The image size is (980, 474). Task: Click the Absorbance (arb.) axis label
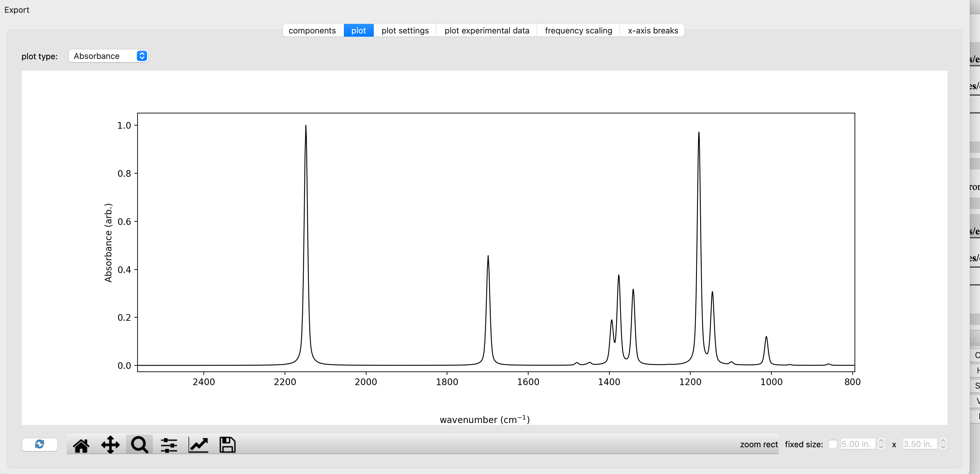(x=109, y=243)
